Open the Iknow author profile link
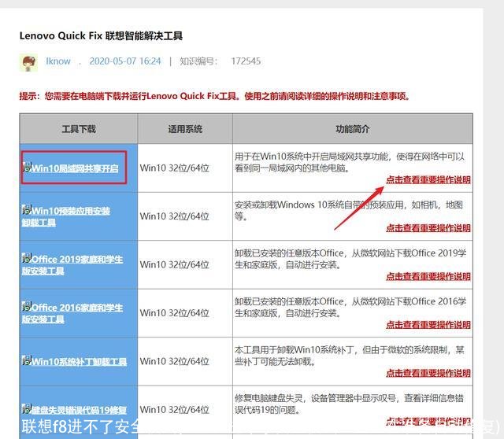Image resolution: width=504 pixels, height=439 pixels. point(57,61)
